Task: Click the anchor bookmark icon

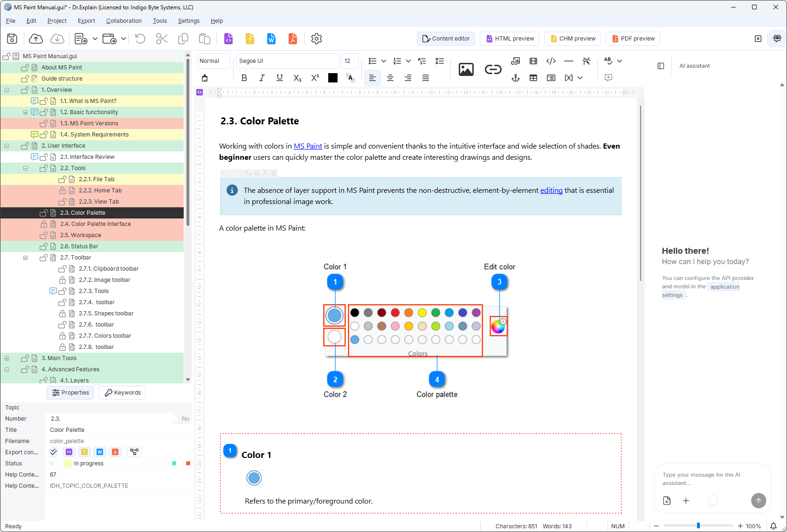Action: 516,78
